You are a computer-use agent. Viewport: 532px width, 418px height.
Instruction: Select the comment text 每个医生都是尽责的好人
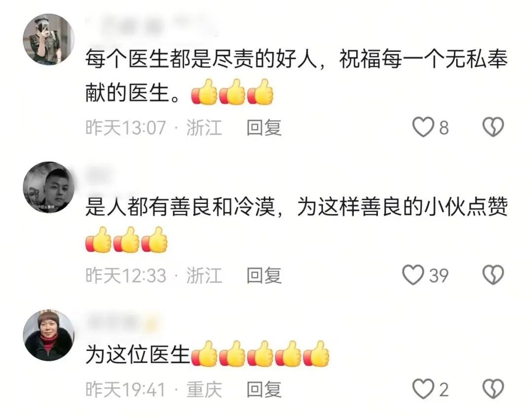point(201,59)
